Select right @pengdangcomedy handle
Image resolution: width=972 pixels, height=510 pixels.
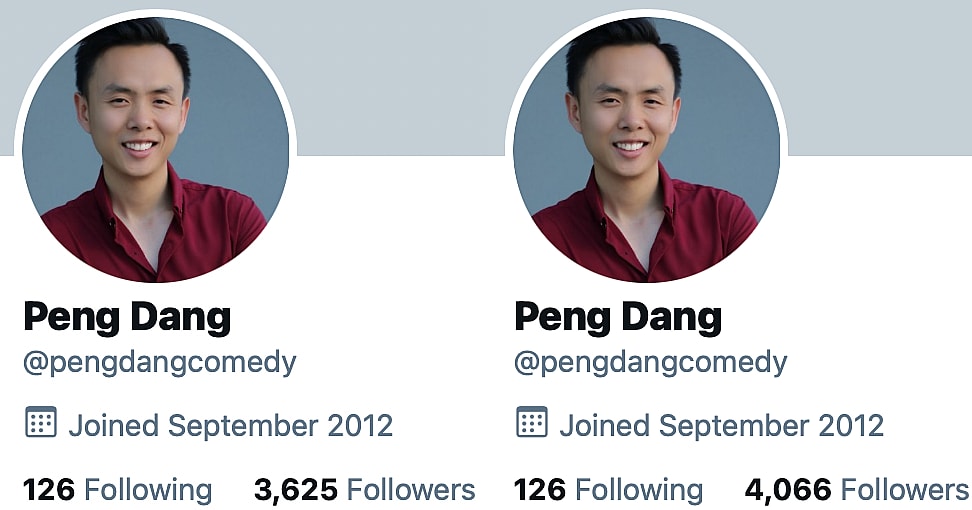(x=651, y=363)
